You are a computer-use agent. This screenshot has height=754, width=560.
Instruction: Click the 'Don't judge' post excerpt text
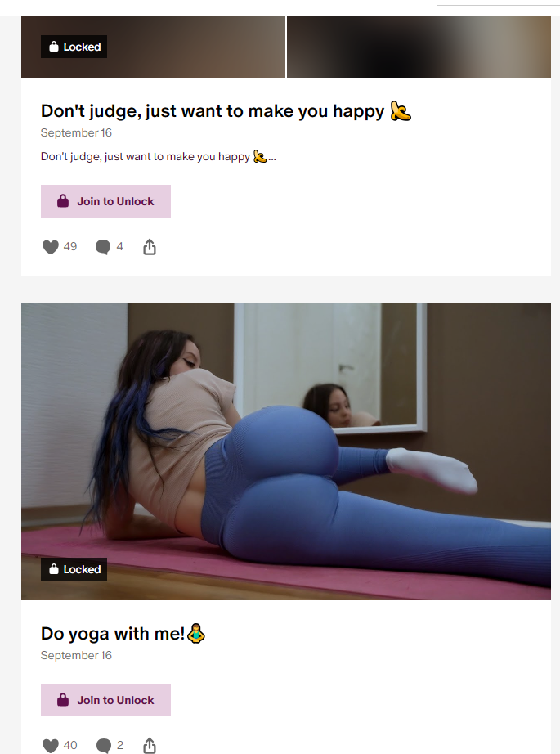(158, 157)
